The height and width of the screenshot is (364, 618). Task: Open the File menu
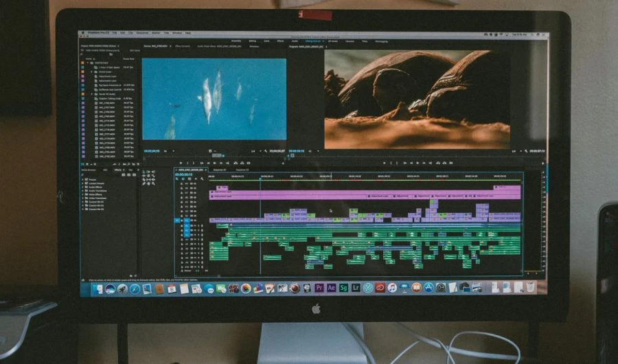tap(114, 33)
